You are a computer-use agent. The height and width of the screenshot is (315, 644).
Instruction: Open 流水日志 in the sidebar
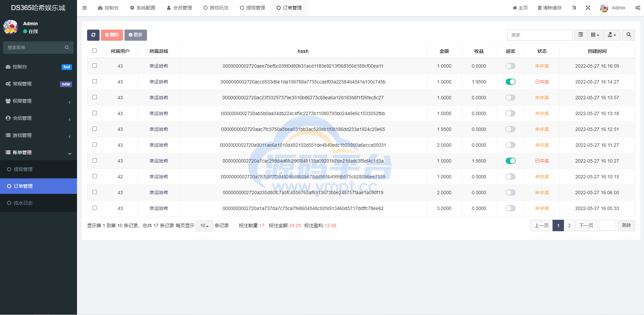[x=23, y=203]
